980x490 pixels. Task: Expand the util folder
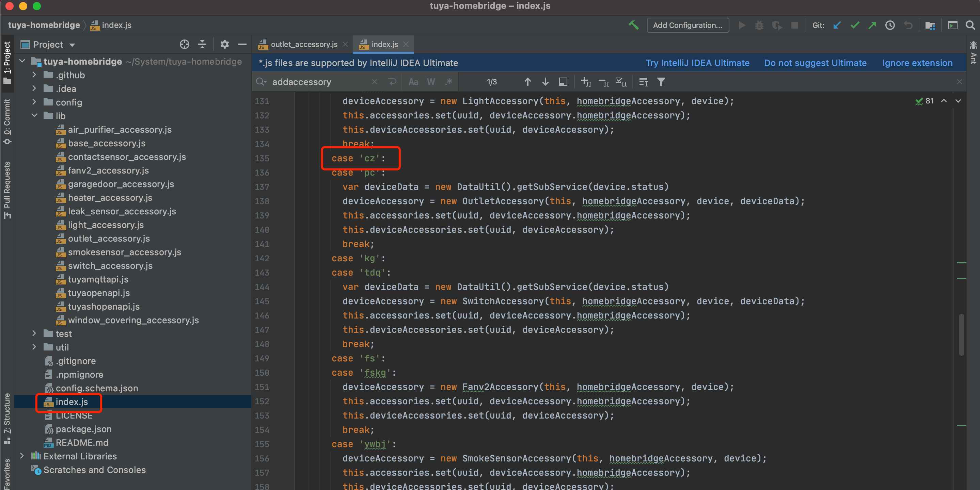tap(34, 347)
